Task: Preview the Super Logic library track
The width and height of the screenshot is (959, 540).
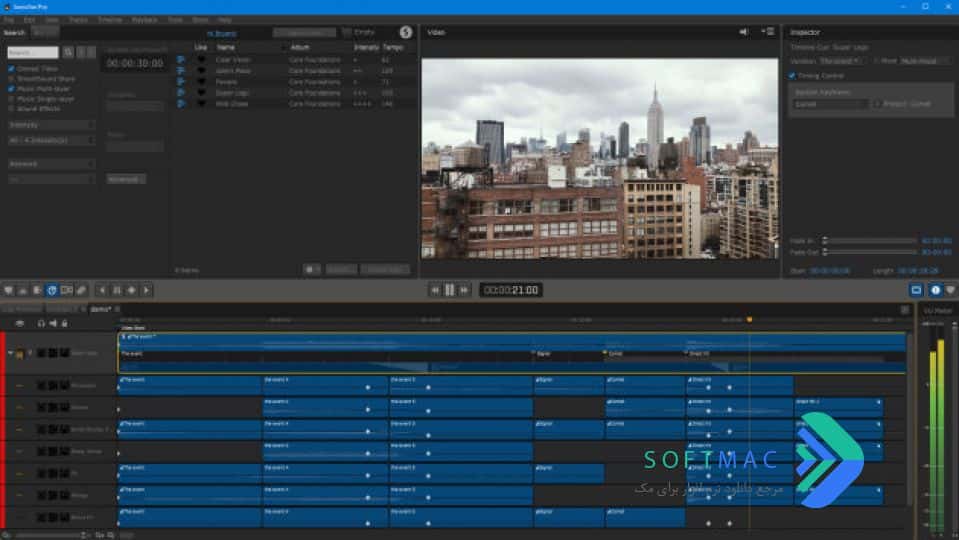Action: [181, 93]
